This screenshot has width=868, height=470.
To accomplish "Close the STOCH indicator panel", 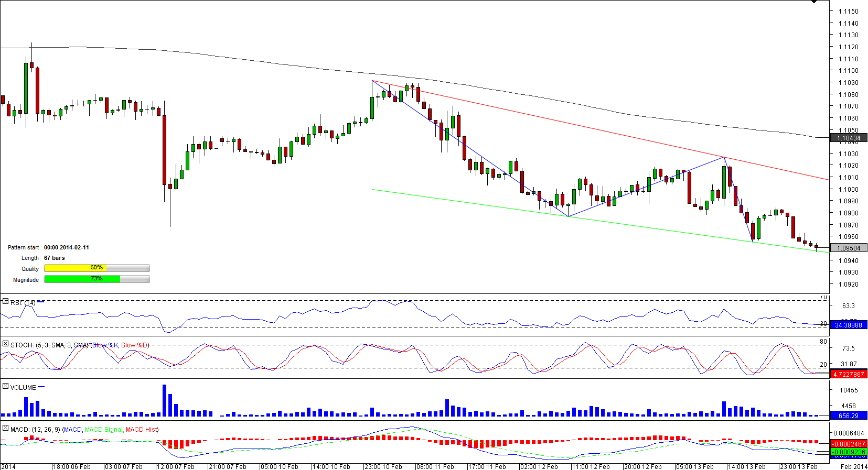I will 5,344.
